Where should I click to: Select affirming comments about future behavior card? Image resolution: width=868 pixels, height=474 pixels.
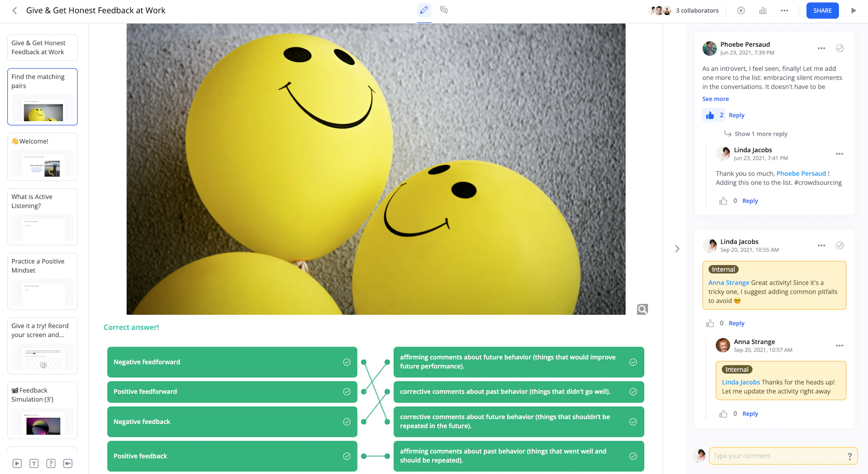click(519, 362)
